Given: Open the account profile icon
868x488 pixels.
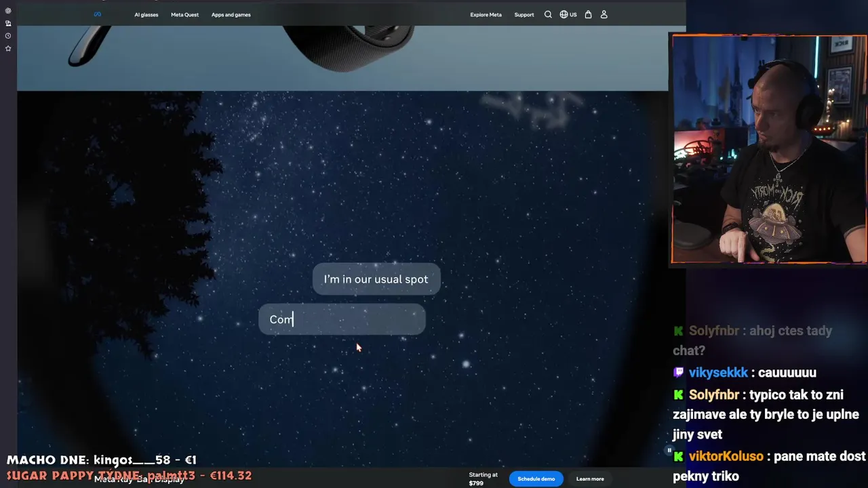Looking at the screenshot, I should coord(604,14).
